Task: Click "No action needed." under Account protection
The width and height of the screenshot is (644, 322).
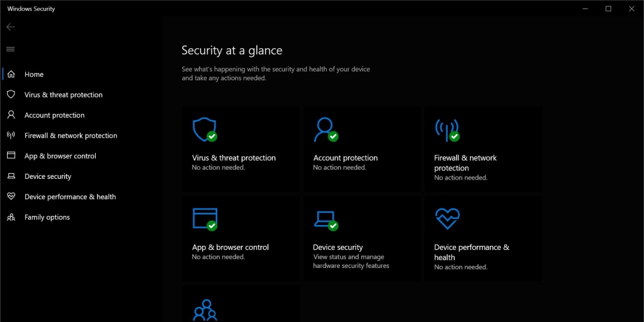Action: 340,168
